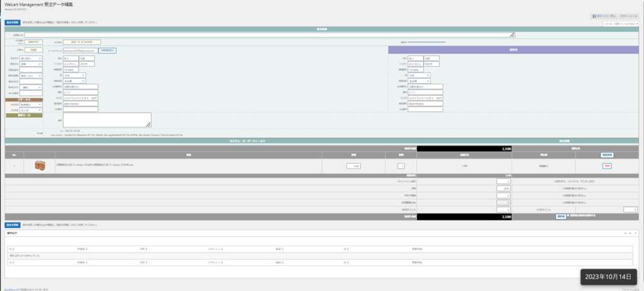Image resolution: width=644 pixels, height=291 pixels.
Task: Open the mail and print field dropdown
Action: point(621,23)
